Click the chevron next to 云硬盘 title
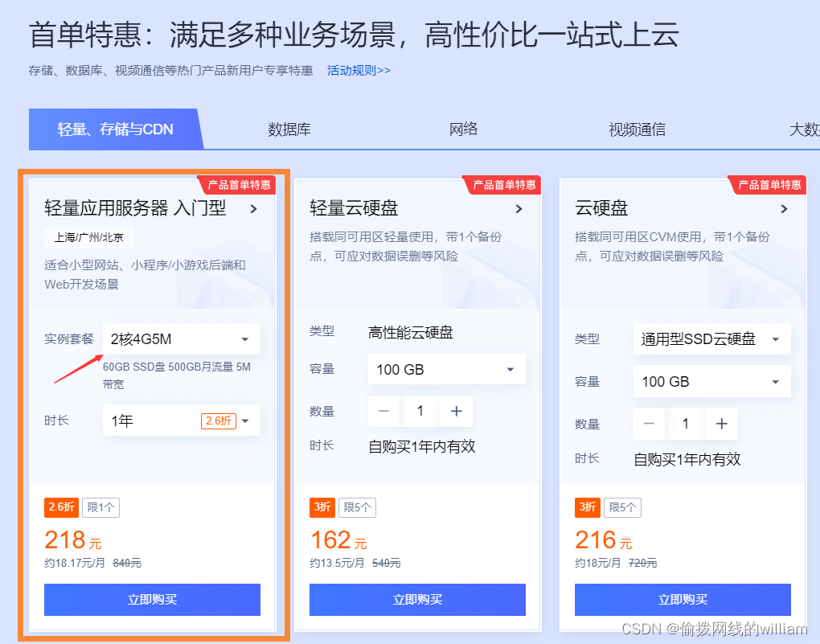 pos(784,209)
